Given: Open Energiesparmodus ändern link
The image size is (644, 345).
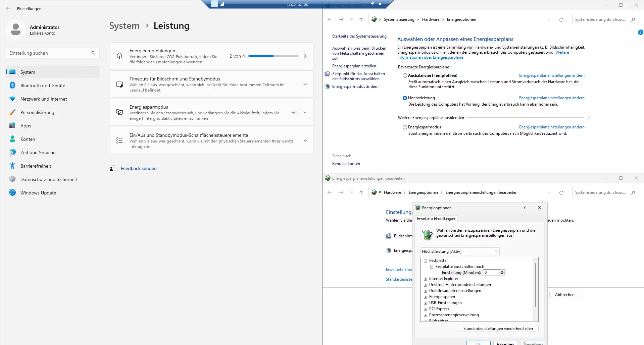Looking at the screenshot, I should (x=355, y=87).
